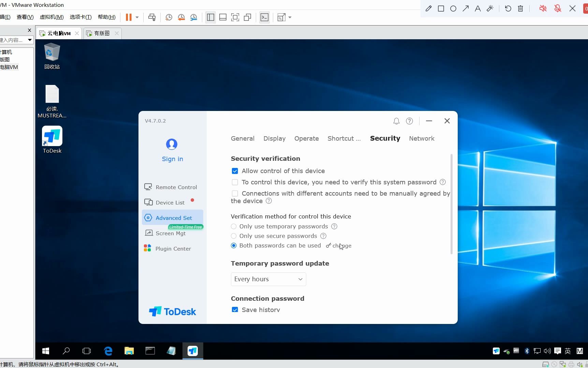Switch to the General settings tab
The height and width of the screenshot is (368, 588).
[242, 139]
